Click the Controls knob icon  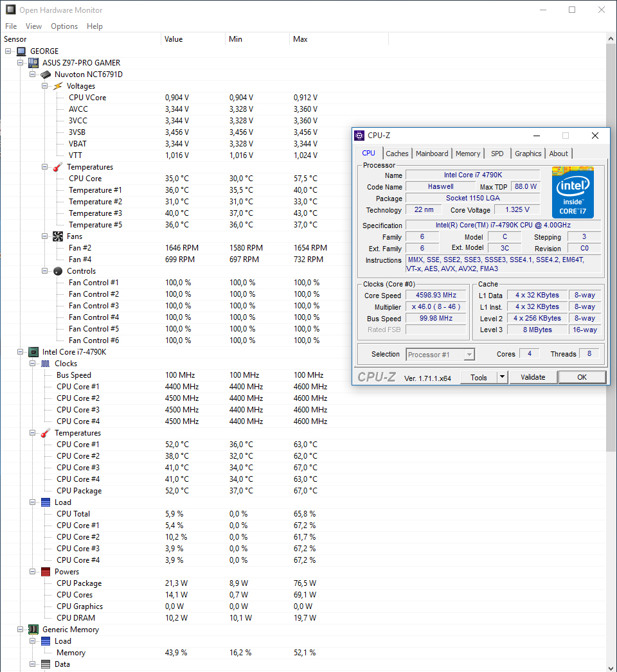click(x=57, y=271)
